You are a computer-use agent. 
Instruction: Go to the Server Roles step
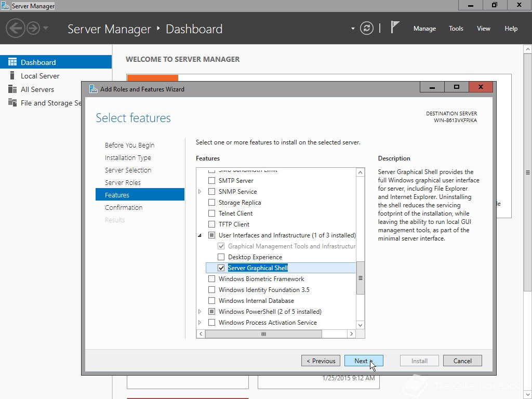(x=123, y=182)
